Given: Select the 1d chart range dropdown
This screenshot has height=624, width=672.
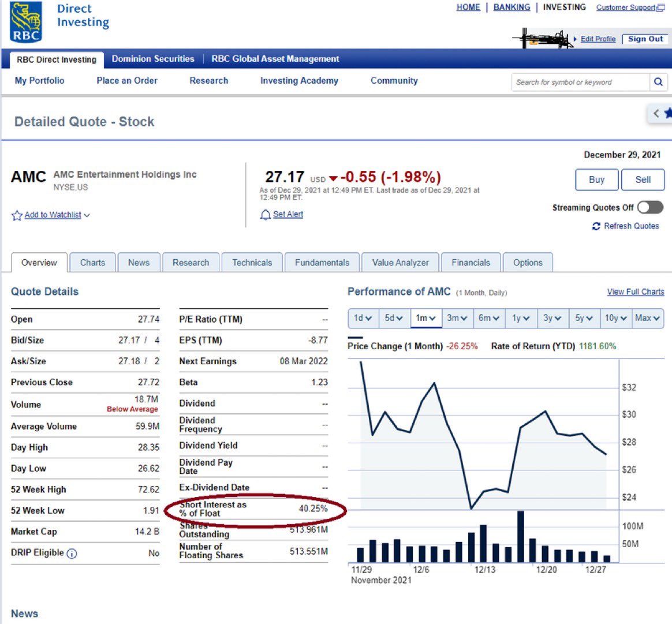Looking at the screenshot, I should click(363, 318).
